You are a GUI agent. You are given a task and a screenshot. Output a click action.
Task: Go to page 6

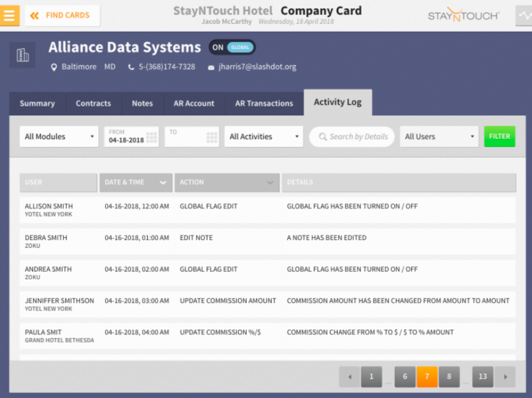(405, 377)
